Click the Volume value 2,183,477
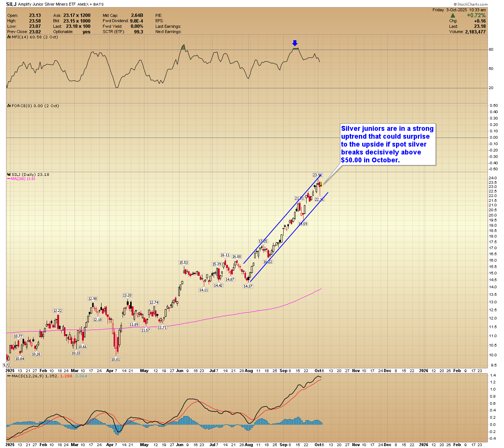The height and width of the screenshot is (448, 504). 475,32
